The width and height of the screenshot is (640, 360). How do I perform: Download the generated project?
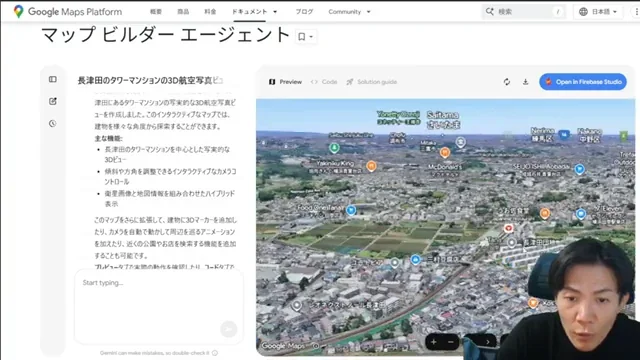tap(525, 82)
